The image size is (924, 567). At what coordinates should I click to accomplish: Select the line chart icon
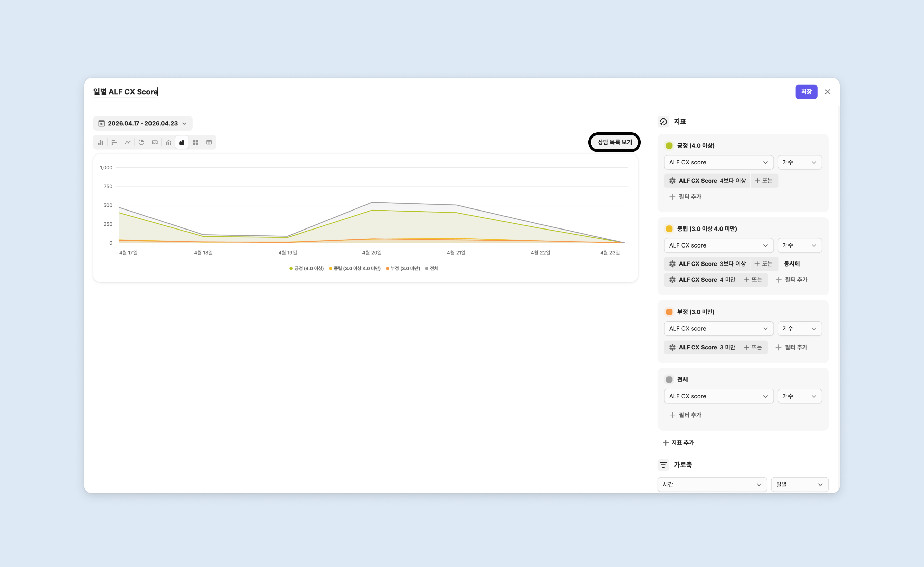click(x=127, y=142)
